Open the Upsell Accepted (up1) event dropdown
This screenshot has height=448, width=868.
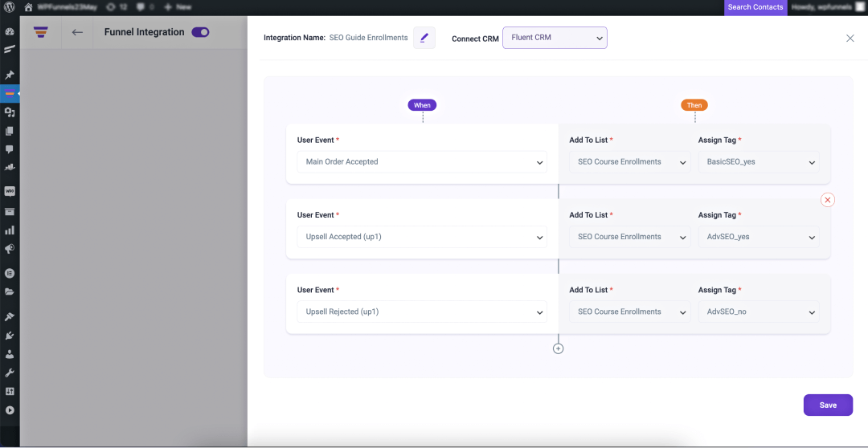[422, 237]
